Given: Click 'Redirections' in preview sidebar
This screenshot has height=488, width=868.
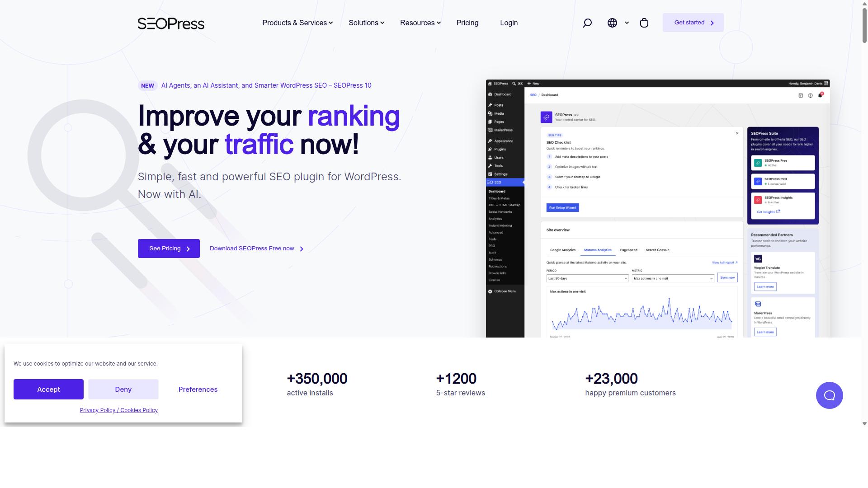Looking at the screenshot, I should pyautogui.click(x=497, y=267).
